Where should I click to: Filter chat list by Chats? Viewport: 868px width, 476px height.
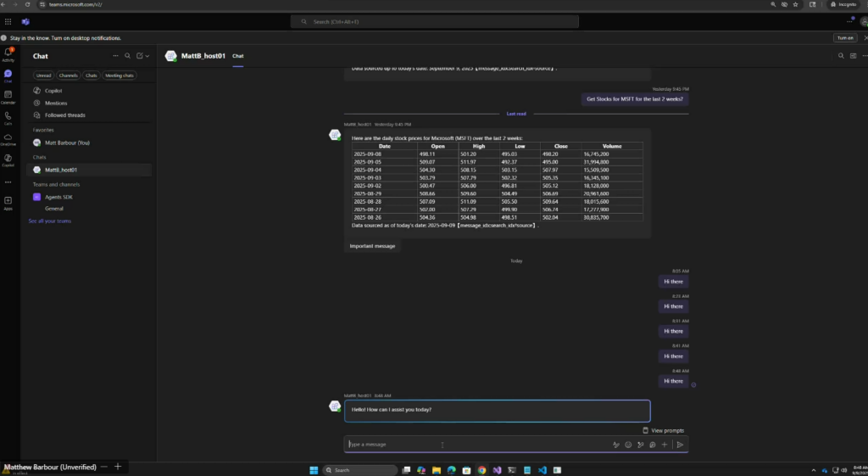click(92, 76)
